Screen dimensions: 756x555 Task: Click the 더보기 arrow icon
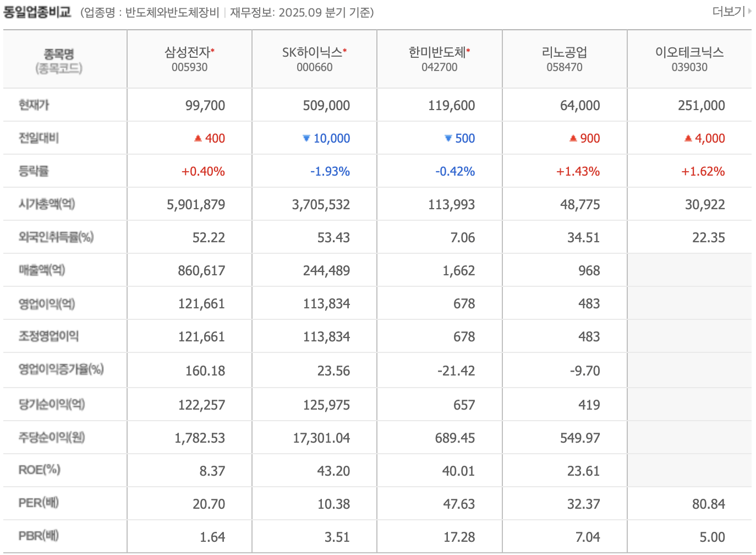749,11
